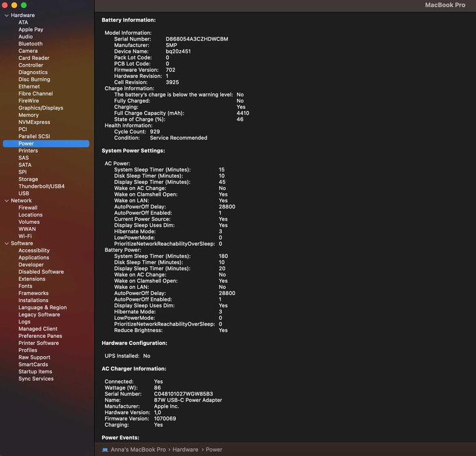
Task: Open Storage in the sidebar
Action: [28, 179]
